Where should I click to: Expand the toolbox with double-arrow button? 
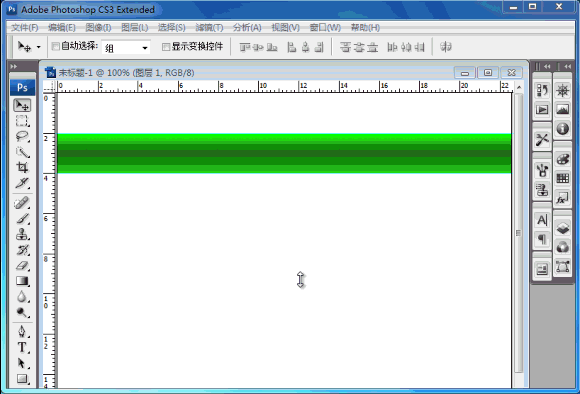14,67
